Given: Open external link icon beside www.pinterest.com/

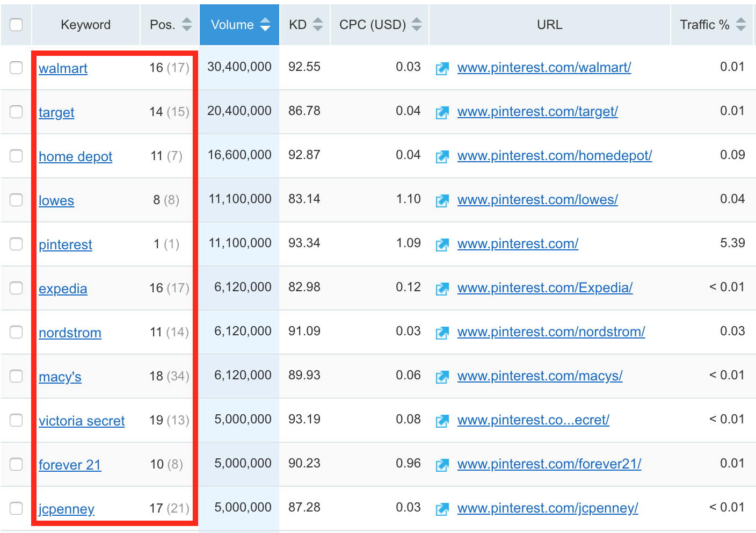Looking at the screenshot, I should coord(442,245).
